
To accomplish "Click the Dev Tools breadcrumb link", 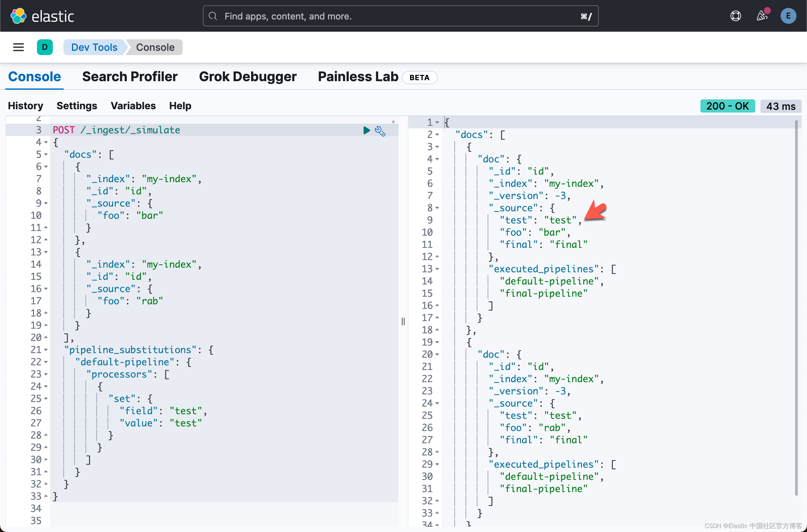I will tap(94, 47).
